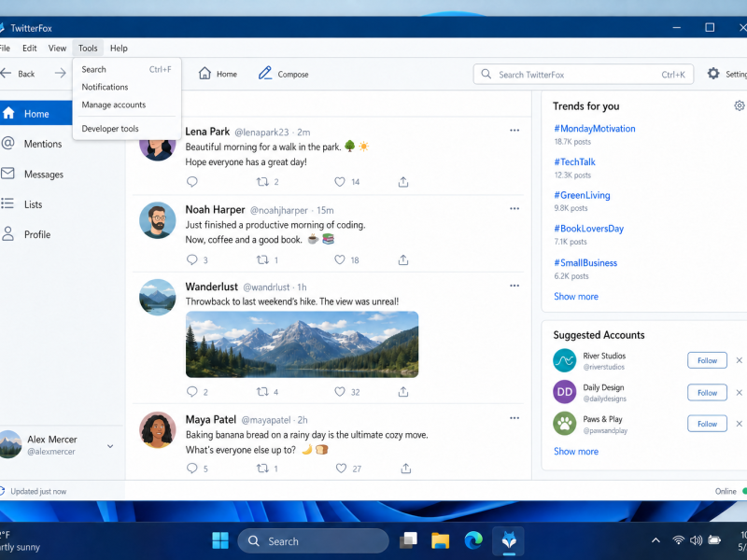The image size is (747, 560).
Task: Choose Search from the Tools menu
Action: 127,69
